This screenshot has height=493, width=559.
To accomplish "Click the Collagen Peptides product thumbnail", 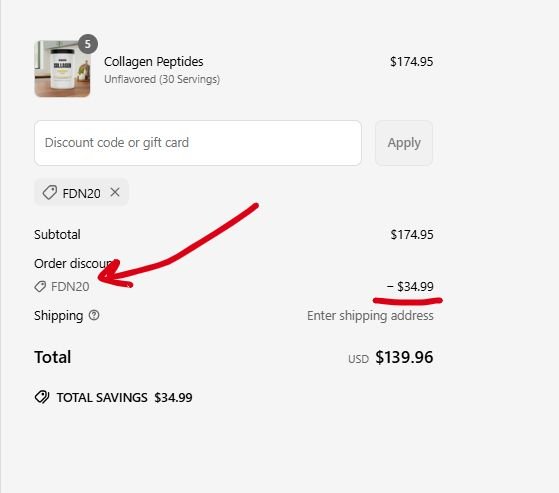I will [62, 68].
